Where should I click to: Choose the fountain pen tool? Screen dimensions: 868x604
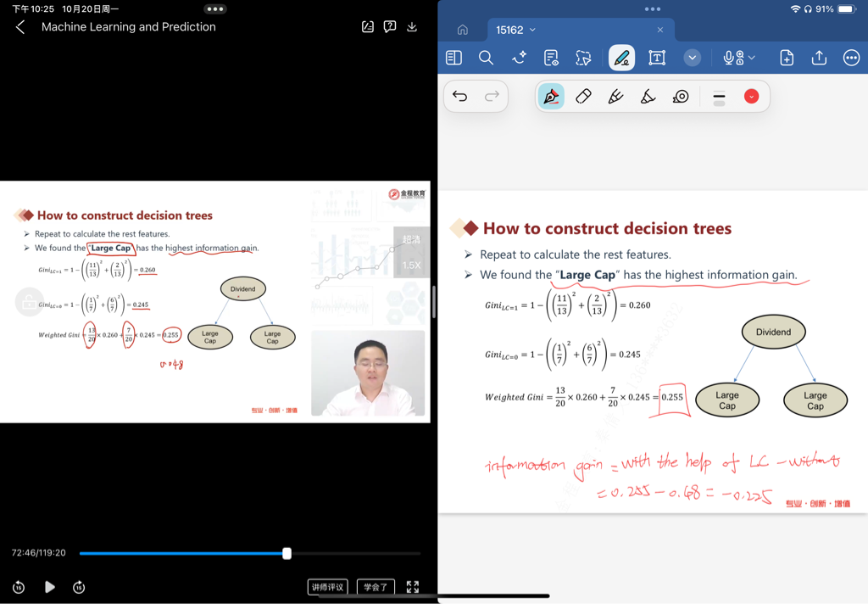(551, 97)
